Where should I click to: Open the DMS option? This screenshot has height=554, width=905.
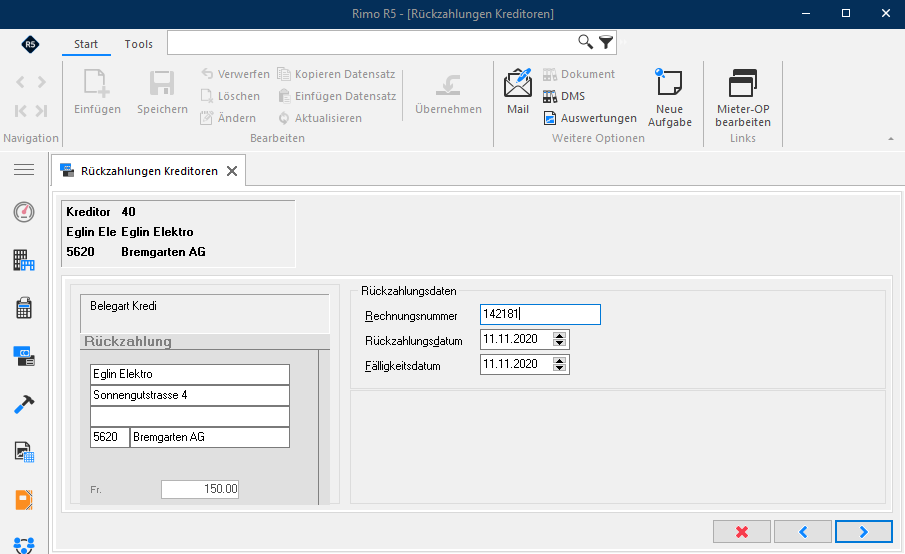tap(564, 96)
